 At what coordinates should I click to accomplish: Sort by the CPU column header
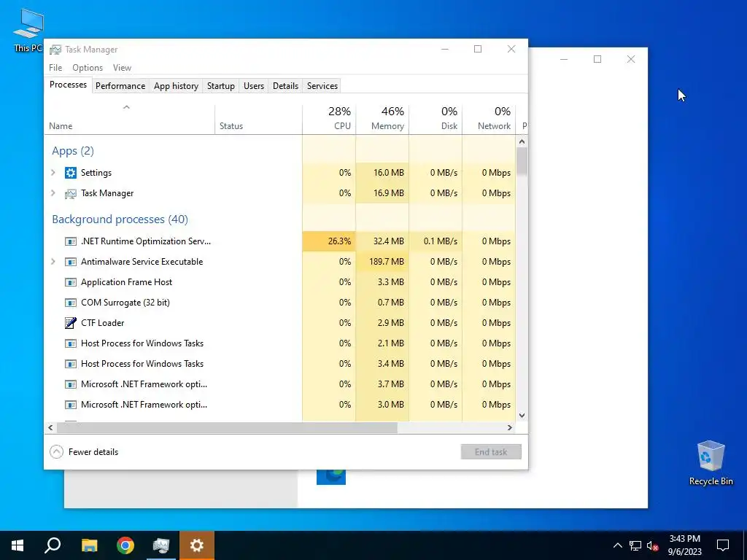(329, 119)
